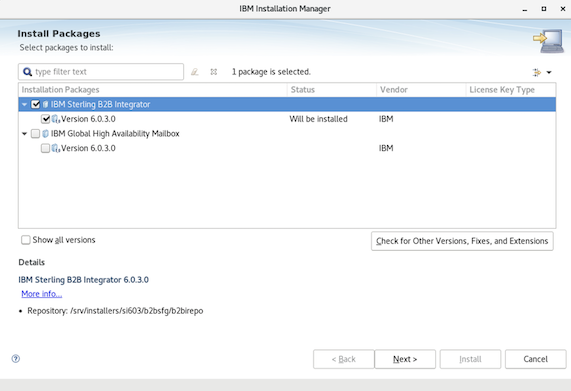
Task: Check the Mailbox Version 6.0.3.0 checkbox
Action: [46, 148]
